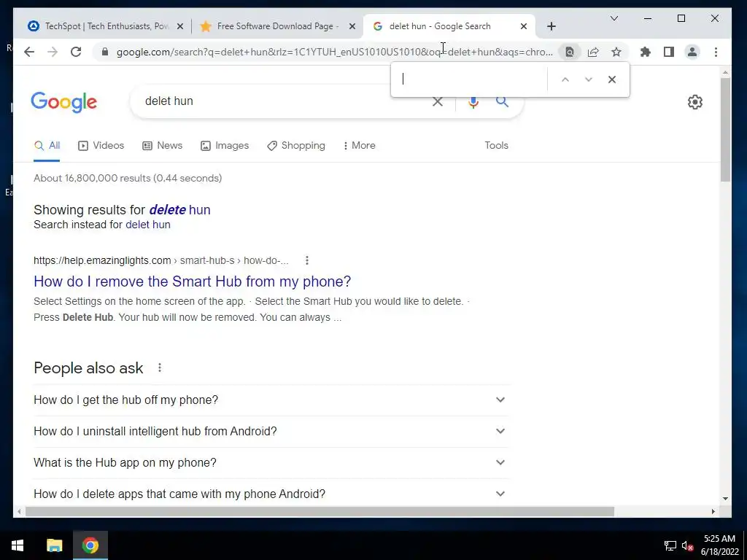Open the tab search dropdown arrow
This screenshot has width=747, height=560.
click(614, 18)
